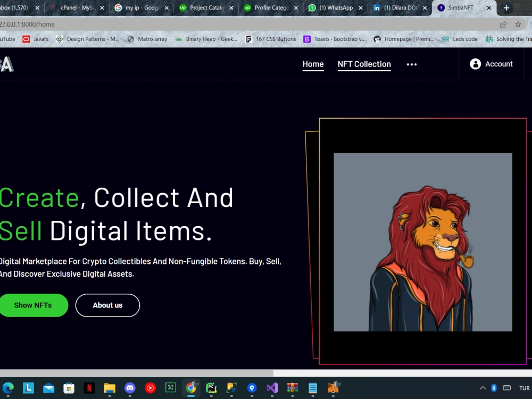The image size is (532, 399).
Task: Open File Explorer from the taskbar
Action: (x=110, y=387)
